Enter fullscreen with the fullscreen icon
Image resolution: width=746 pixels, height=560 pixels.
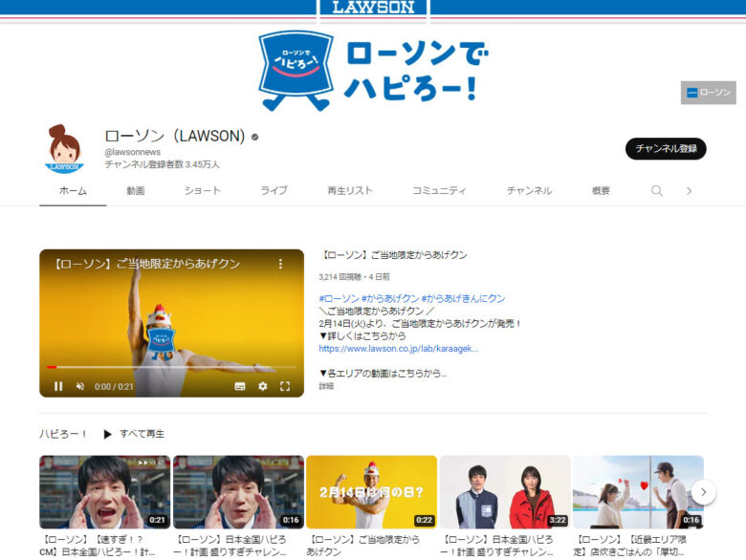tap(285, 386)
